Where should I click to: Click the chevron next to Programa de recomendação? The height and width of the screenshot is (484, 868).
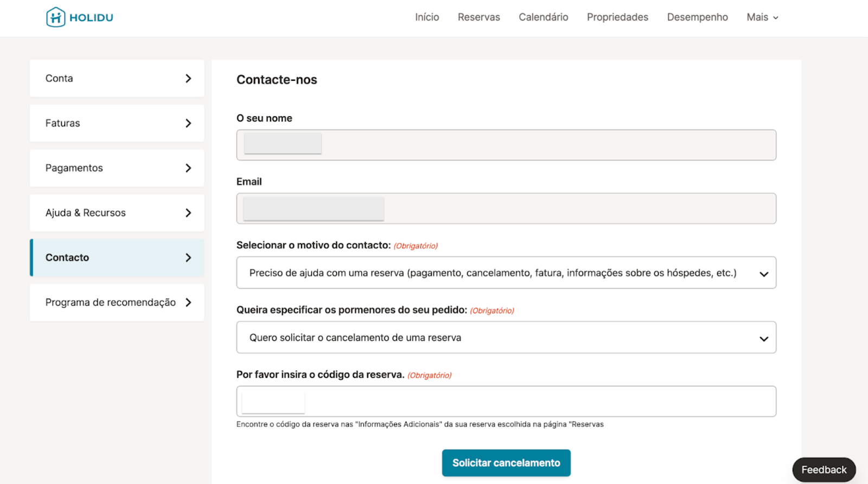pyautogui.click(x=188, y=302)
